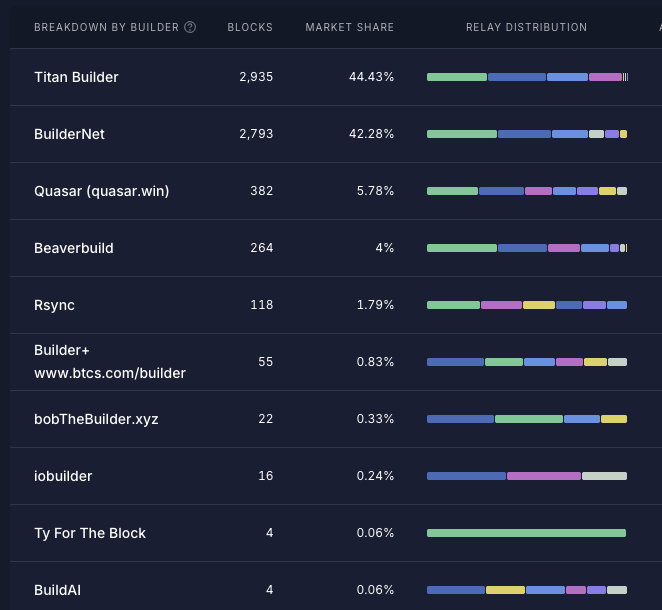Screen dimensions: 662x610
Task: Click green segment of bobTheBuilder.xyz relay bar
Action: (529, 419)
